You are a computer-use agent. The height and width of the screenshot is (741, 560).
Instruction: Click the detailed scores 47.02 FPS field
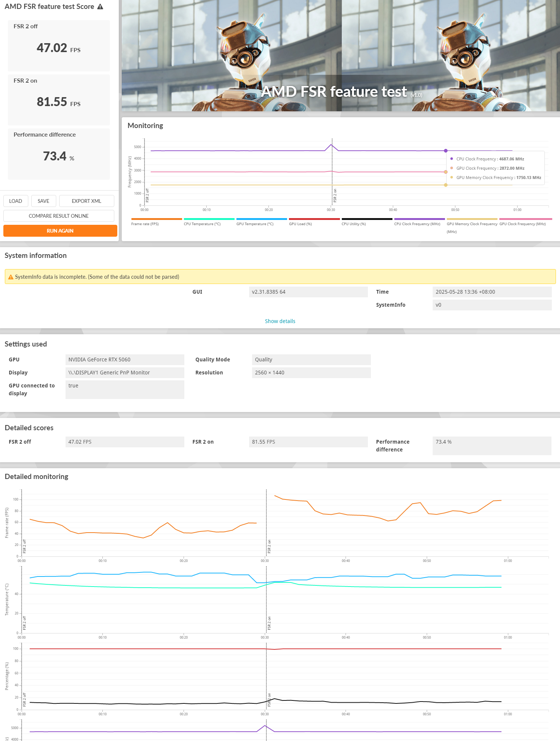click(x=125, y=442)
